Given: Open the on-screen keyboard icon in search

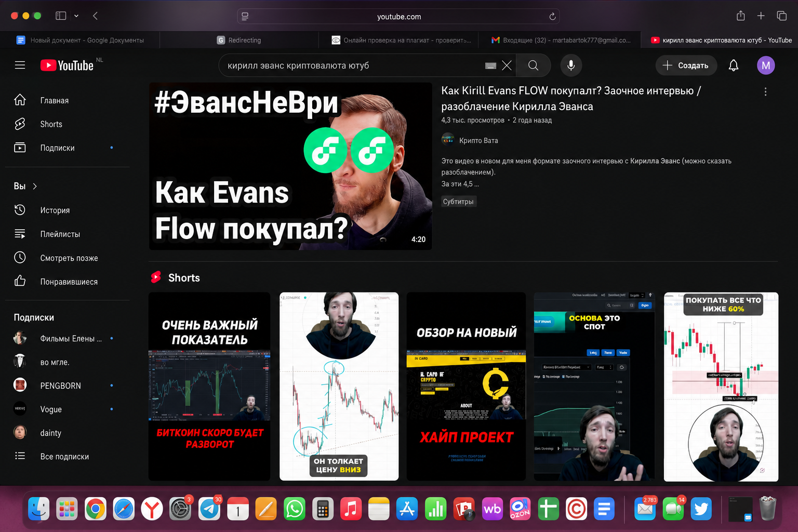Looking at the screenshot, I should click(490, 65).
